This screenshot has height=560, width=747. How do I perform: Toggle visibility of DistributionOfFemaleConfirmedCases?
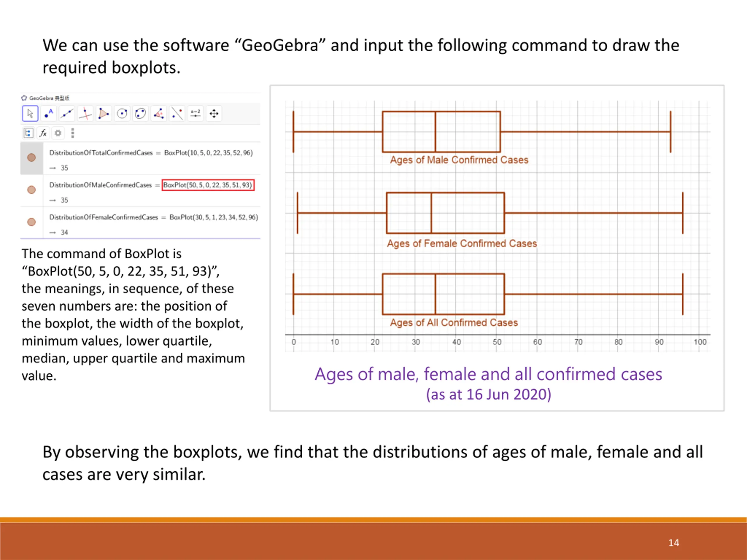click(32, 222)
